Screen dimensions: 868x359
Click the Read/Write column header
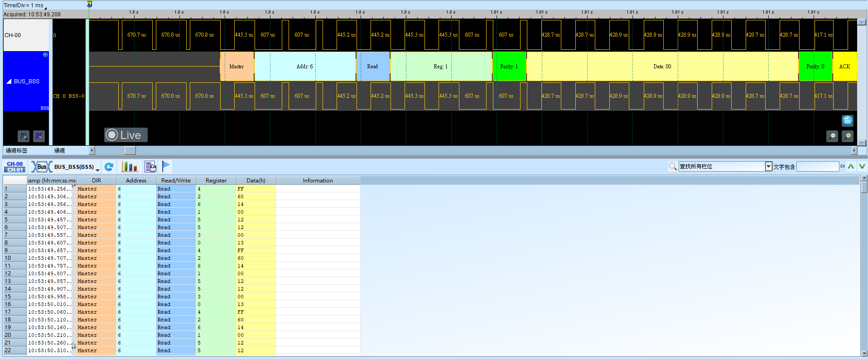[176, 181]
